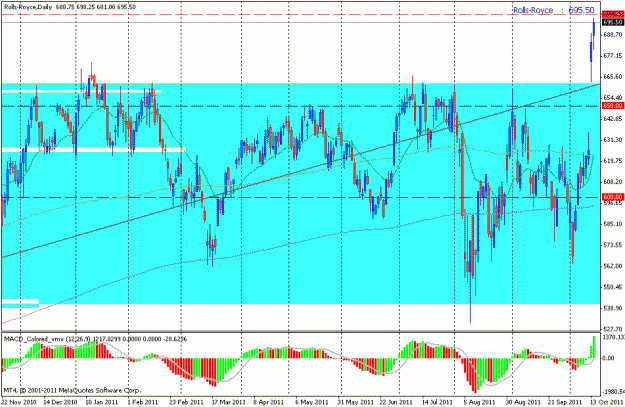625x407 pixels.
Task: Click the '13 Oct 2011' date label
Action: (x=606, y=402)
